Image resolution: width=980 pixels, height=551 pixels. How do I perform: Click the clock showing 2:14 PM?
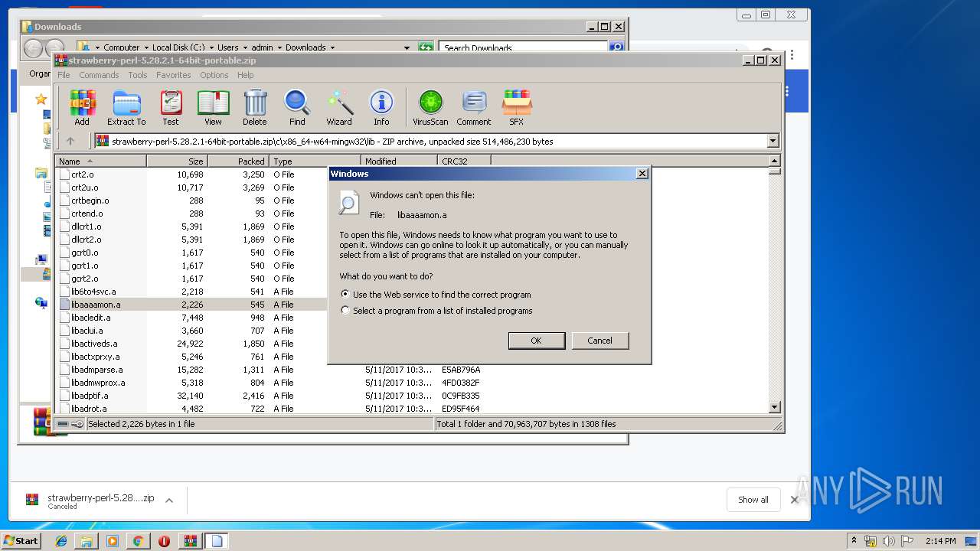click(x=940, y=541)
